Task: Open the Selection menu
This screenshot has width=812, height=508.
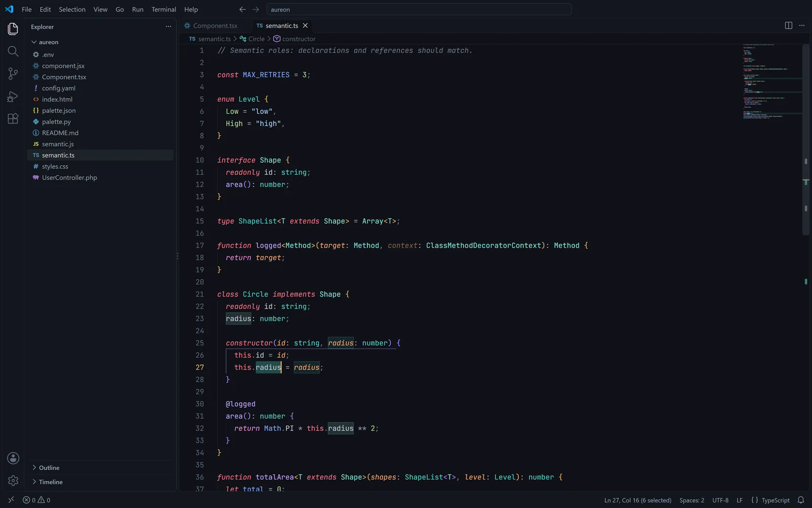Action: 72,9
